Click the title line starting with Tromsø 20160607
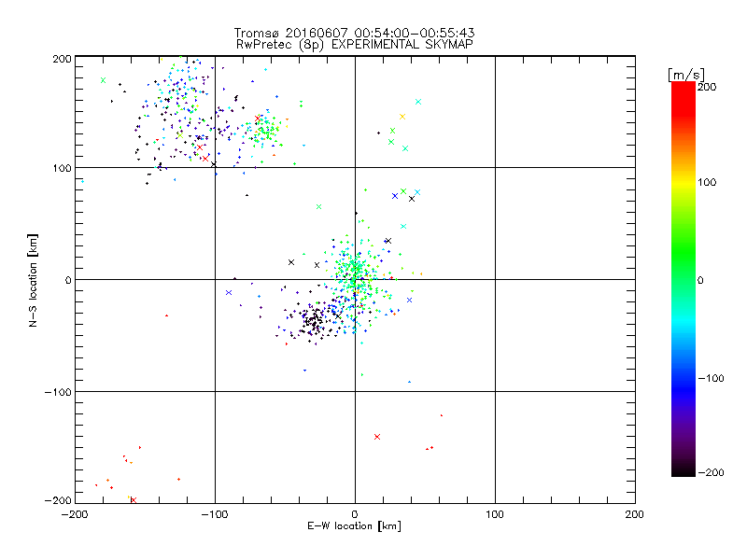747x560 pixels. (354, 33)
